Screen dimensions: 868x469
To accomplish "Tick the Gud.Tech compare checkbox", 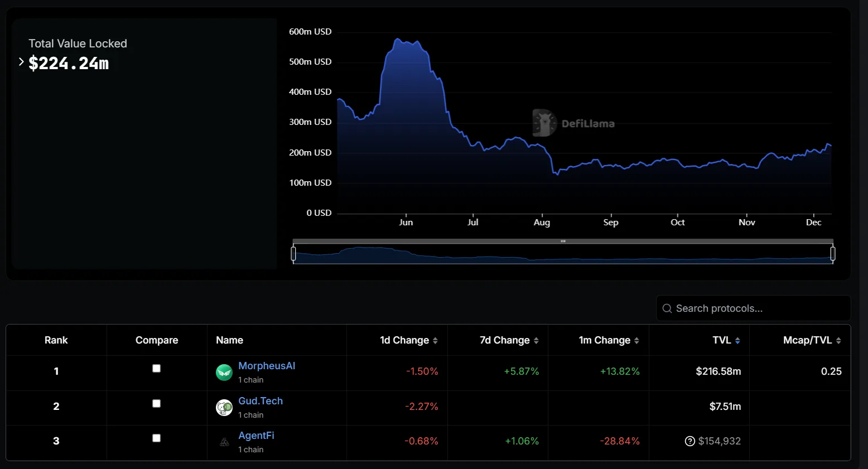I will (157, 404).
